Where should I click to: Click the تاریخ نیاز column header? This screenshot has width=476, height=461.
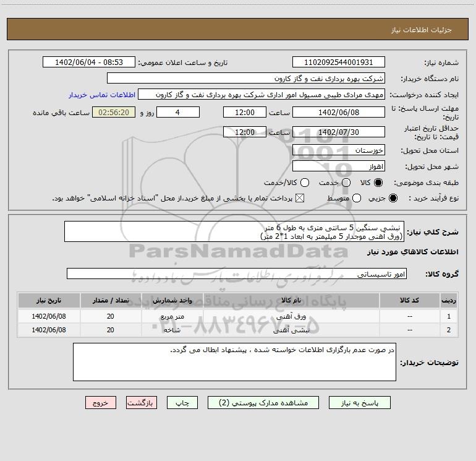click(49, 301)
